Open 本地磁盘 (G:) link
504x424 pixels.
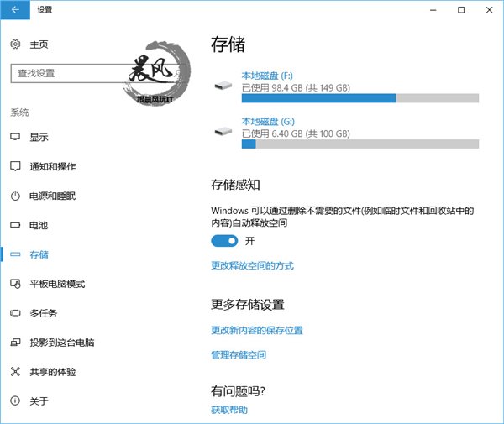click(268, 122)
